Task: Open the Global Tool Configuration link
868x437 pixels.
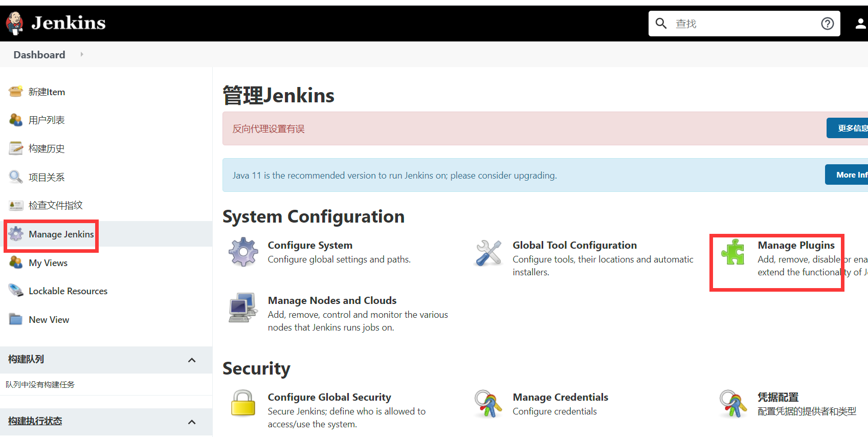Action: (575, 245)
